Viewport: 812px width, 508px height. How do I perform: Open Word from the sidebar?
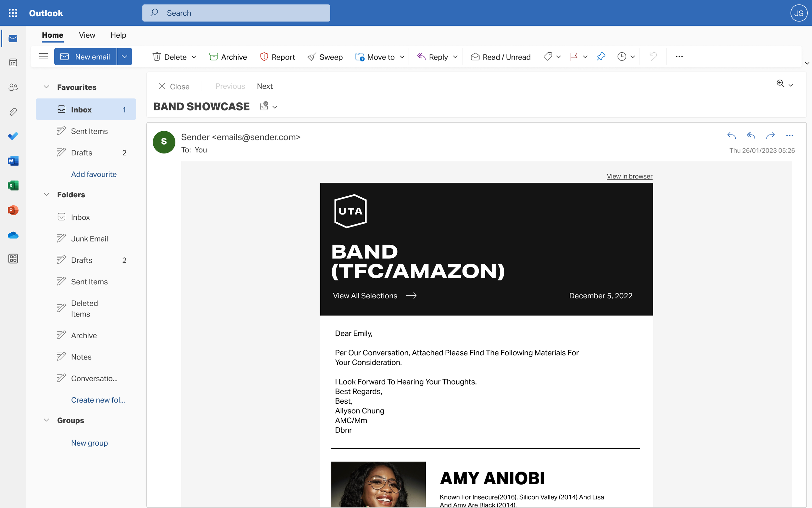13,161
